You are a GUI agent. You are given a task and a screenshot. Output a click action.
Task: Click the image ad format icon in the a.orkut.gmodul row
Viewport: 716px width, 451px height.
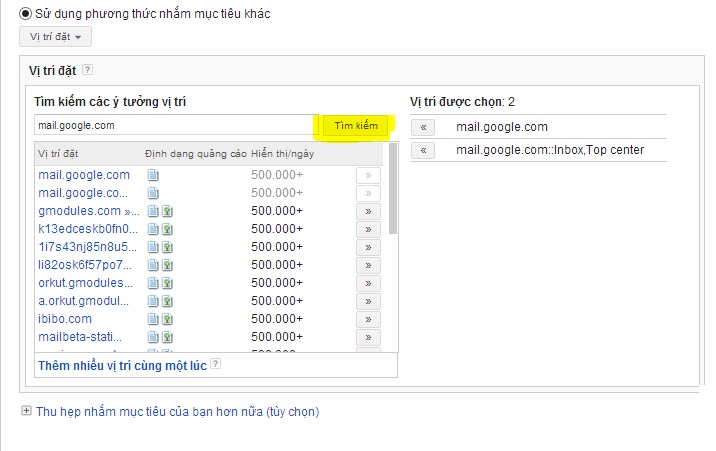(x=168, y=301)
